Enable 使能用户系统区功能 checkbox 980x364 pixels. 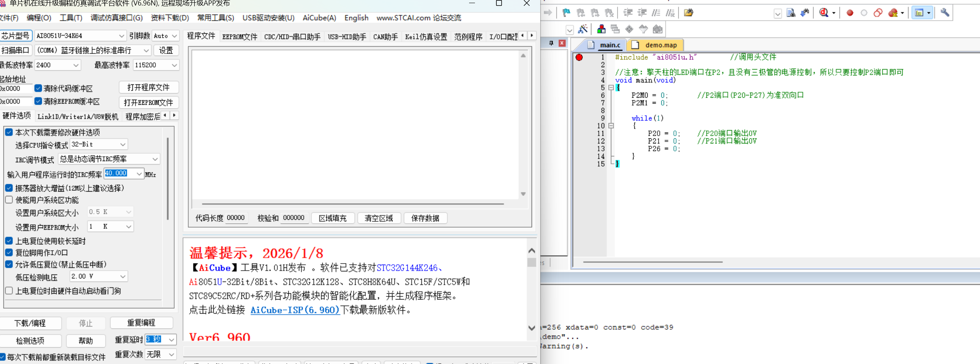pyautogui.click(x=9, y=200)
